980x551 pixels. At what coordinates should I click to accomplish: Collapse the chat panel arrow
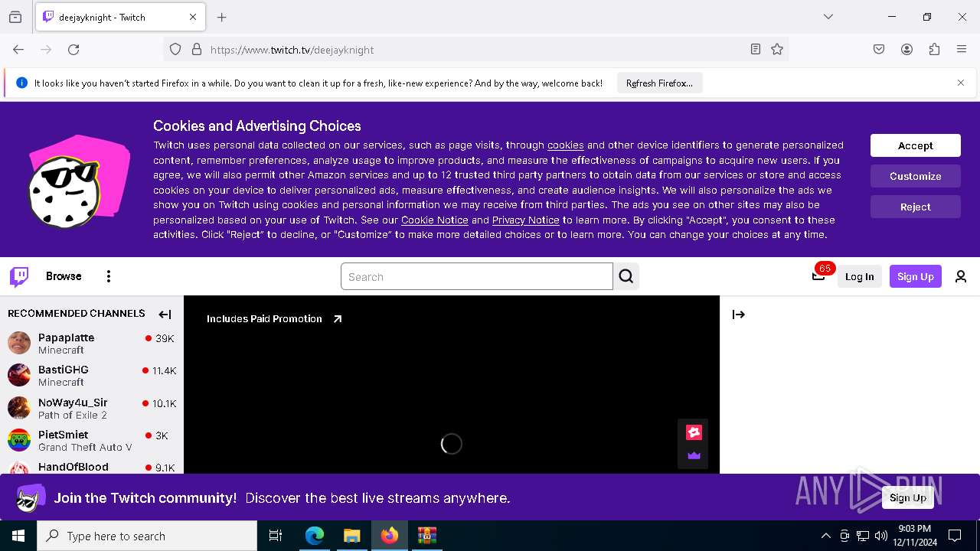739,315
